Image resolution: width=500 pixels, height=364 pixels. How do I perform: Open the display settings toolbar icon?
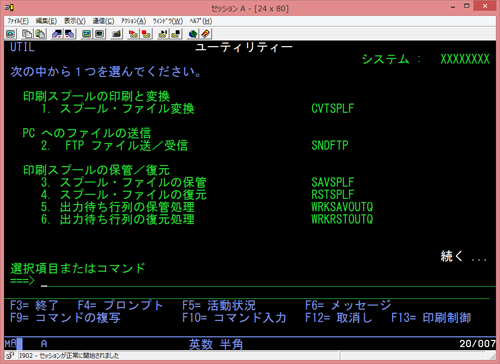[x=87, y=34]
